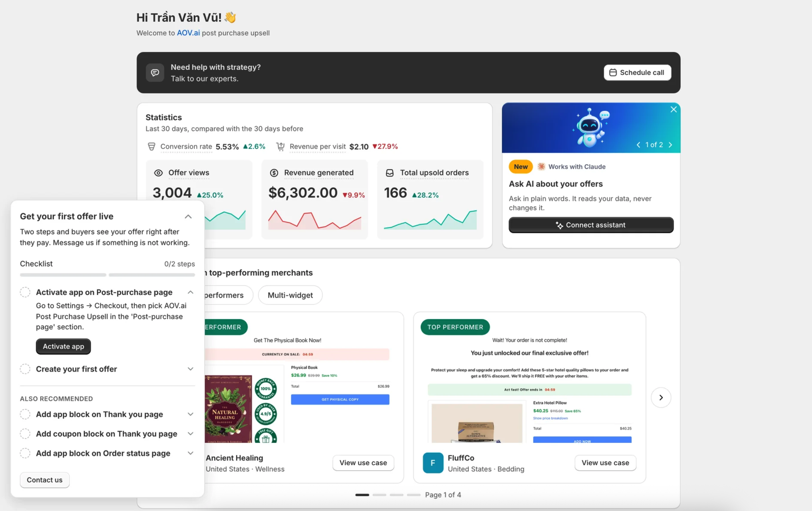View use case for FluffCo
The width and height of the screenshot is (812, 511).
pos(605,463)
